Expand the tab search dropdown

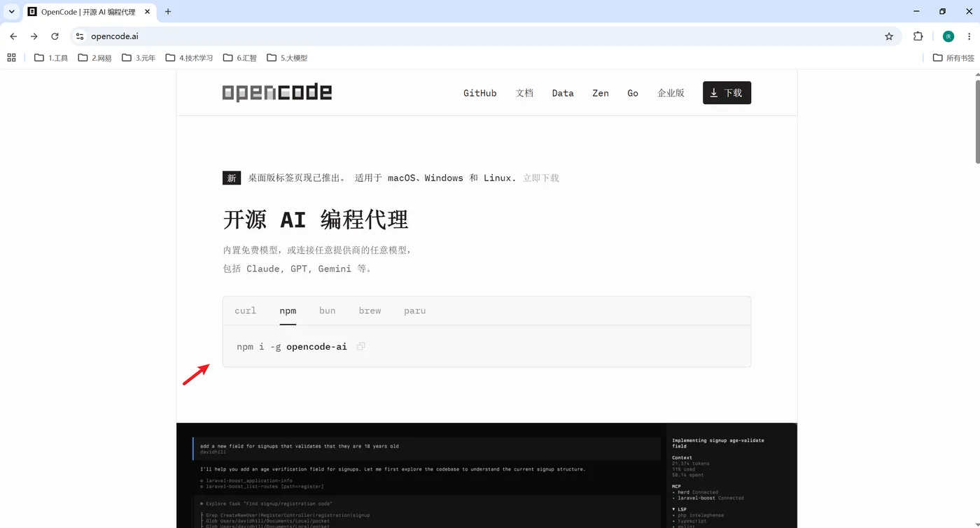click(x=11, y=12)
